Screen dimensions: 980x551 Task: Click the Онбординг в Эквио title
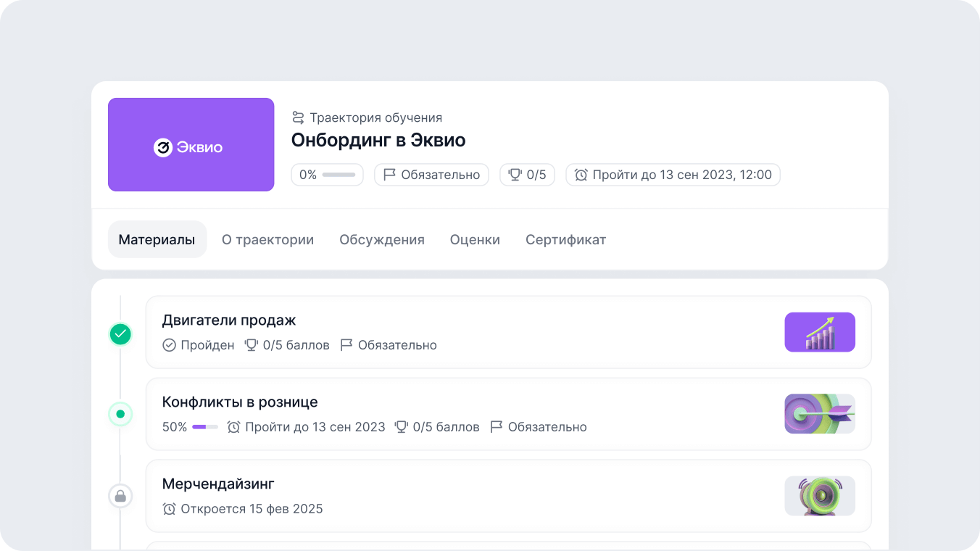click(378, 140)
